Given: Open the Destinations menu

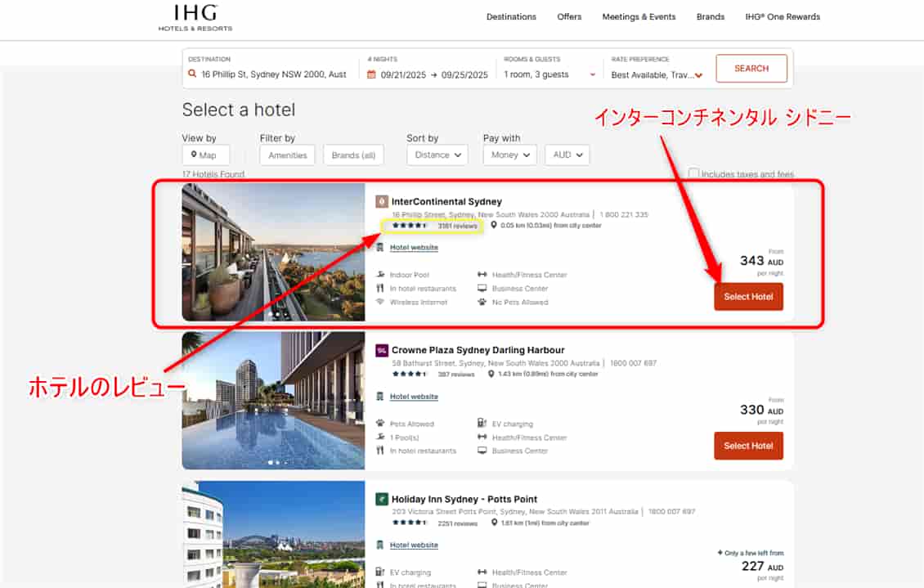Looking at the screenshot, I should 512,16.
